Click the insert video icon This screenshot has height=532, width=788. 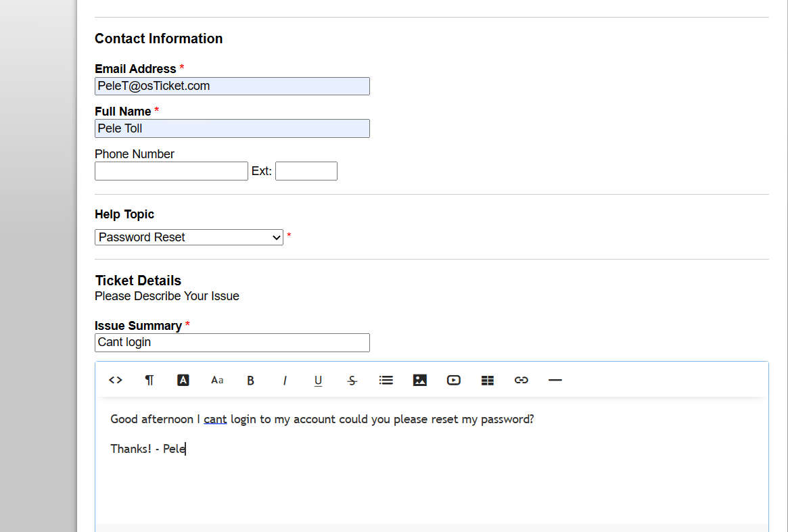453,380
